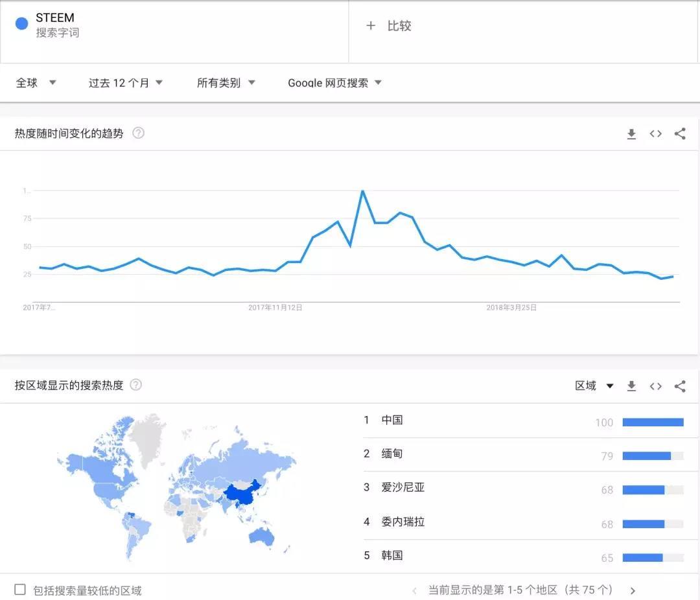The image size is (700, 600).
Task: Click the 2018年3月25日 axis label
Action: 511,308
